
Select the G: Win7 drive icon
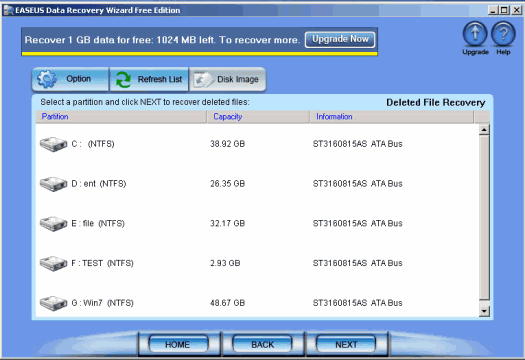(x=53, y=303)
